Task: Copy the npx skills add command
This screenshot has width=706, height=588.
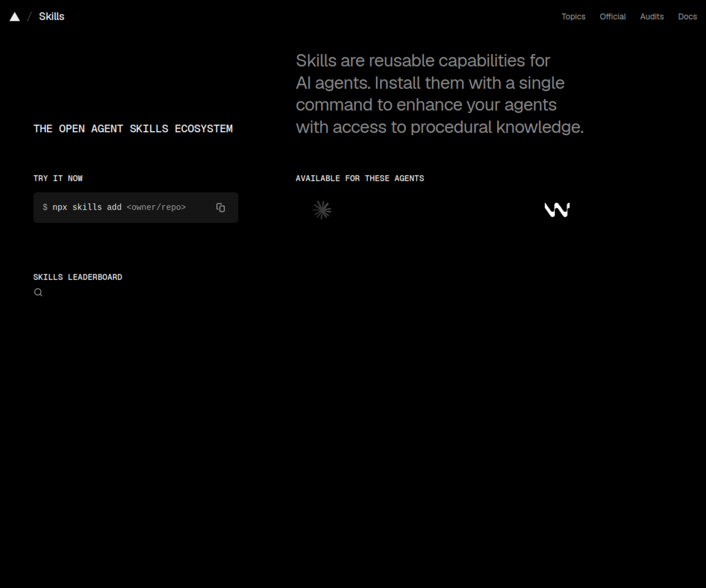Action: [x=221, y=208]
